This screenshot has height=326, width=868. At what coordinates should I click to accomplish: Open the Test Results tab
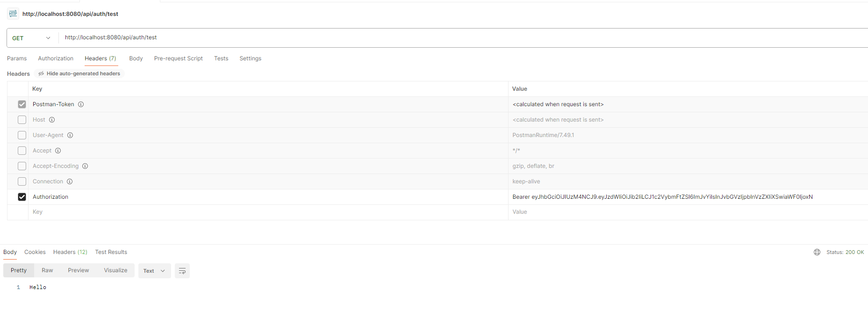coord(111,252)
